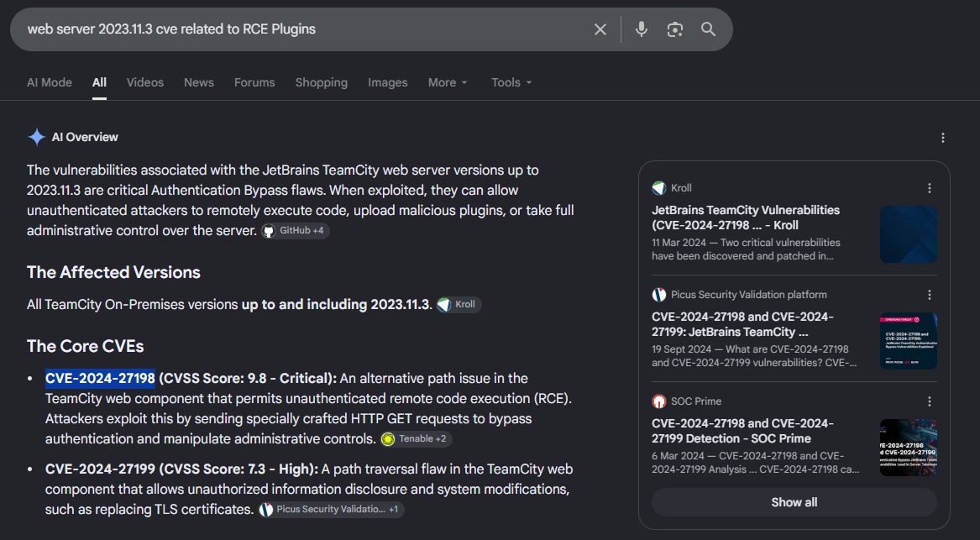The image size is (980, 540).
Task: Open Kroll JetBrains TeamCity Vulnerabilities link
Action: click(x=746, y=218)
